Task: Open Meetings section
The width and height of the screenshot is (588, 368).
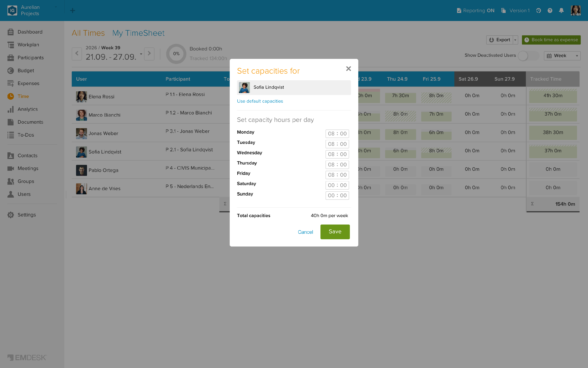Action: click(x=23, y=168)
